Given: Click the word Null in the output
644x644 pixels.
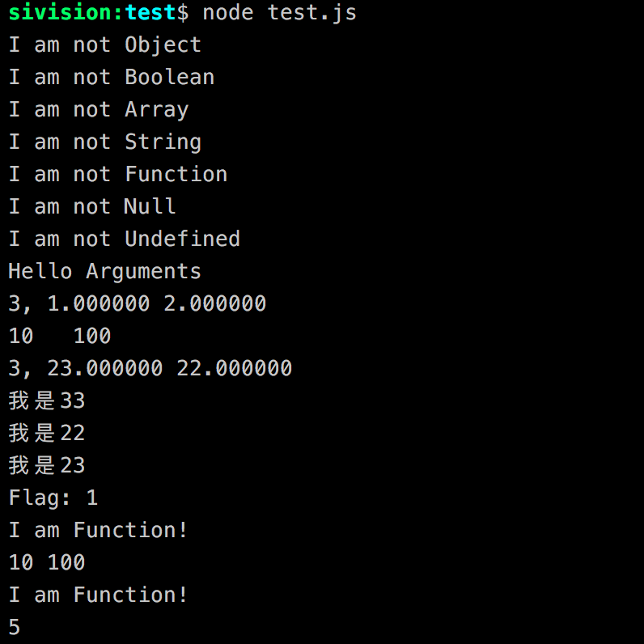Looking at the screenshot, I should 150,207.
